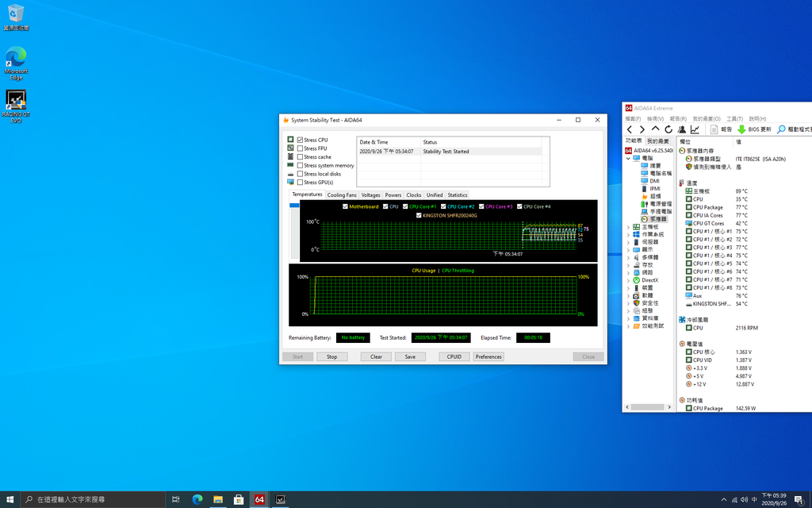Expand the 多媒體 multimedia tree node
The width and height of the screenshot is (812, 508).
point(629,257)
